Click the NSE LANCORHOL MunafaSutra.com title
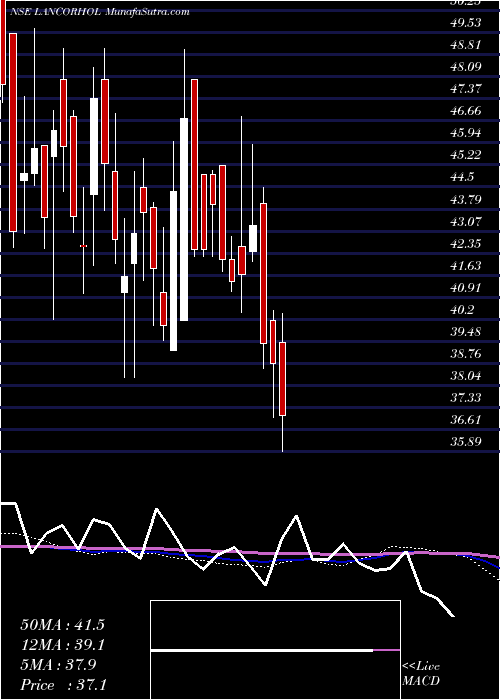The image size is (500, 700). tap(100, 12)
